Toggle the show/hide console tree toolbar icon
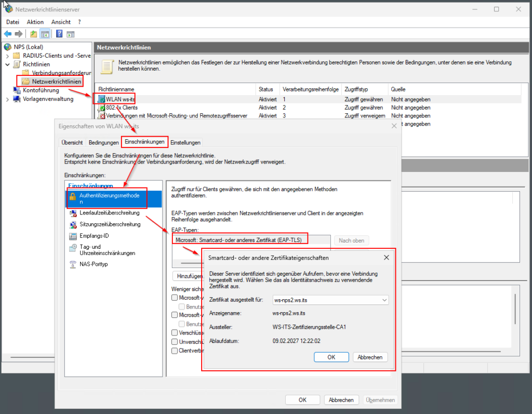Screen dimensions: 532x414 coord(45,34)
